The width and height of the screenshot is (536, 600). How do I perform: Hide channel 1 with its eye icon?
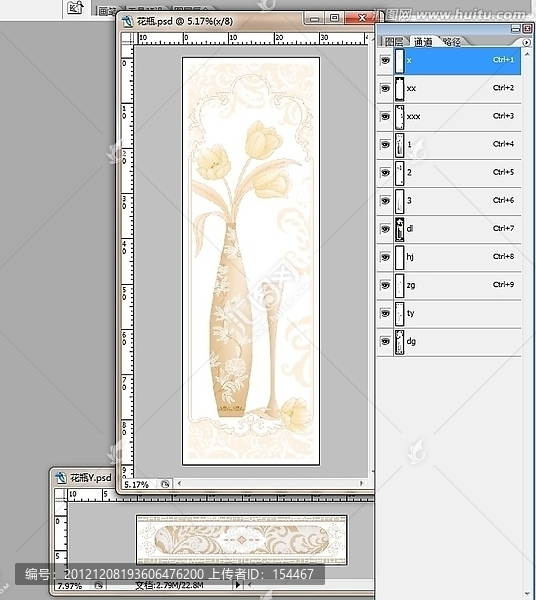pos(385,145)
